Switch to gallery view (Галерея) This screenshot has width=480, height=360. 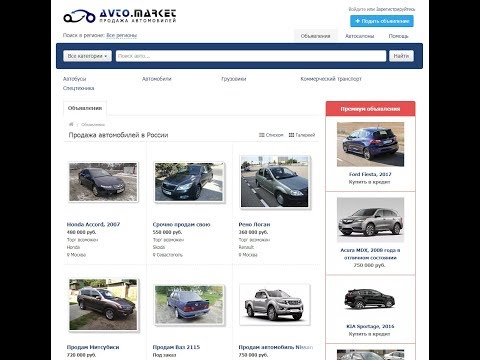[x=302, y=135]
